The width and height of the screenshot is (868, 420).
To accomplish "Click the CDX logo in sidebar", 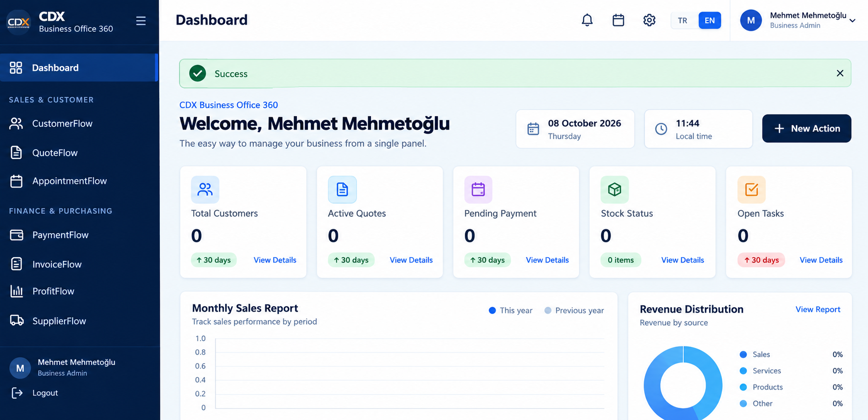I will click(19, 22).
